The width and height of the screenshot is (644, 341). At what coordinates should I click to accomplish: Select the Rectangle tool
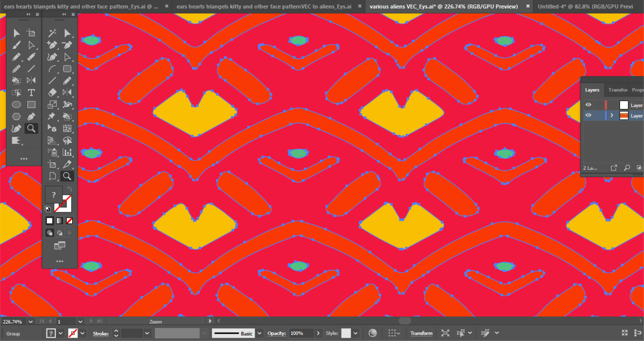pos(31,104)
